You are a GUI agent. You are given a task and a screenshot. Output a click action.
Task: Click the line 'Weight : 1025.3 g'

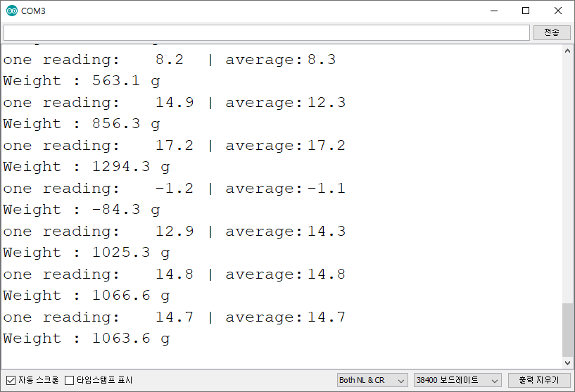87,253
